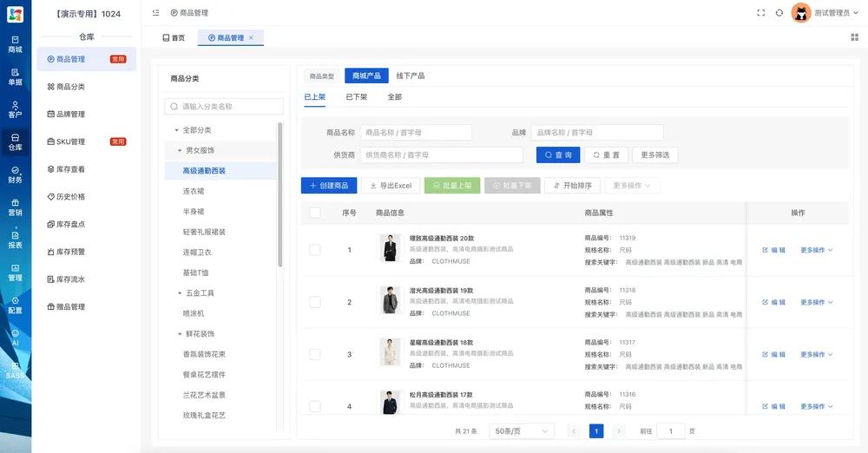Open 品牌管理 in the warehouse menu
The width and height of the screenshot is (868, 453).
(x=86, y=114)
